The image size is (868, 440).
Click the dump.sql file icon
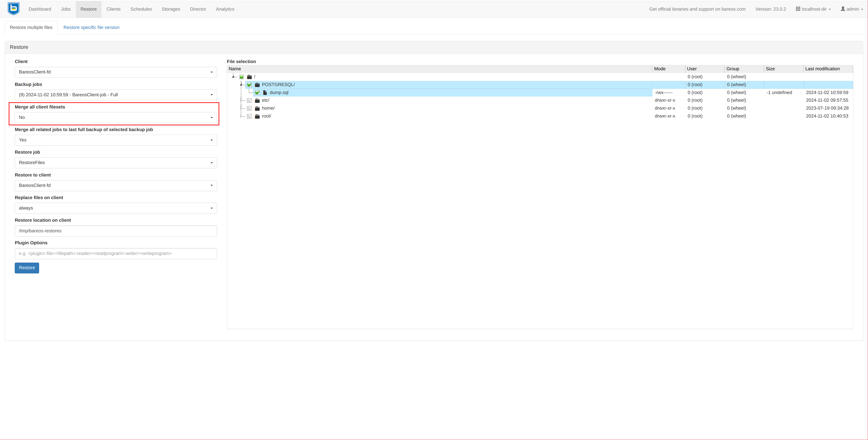(265, 93)
